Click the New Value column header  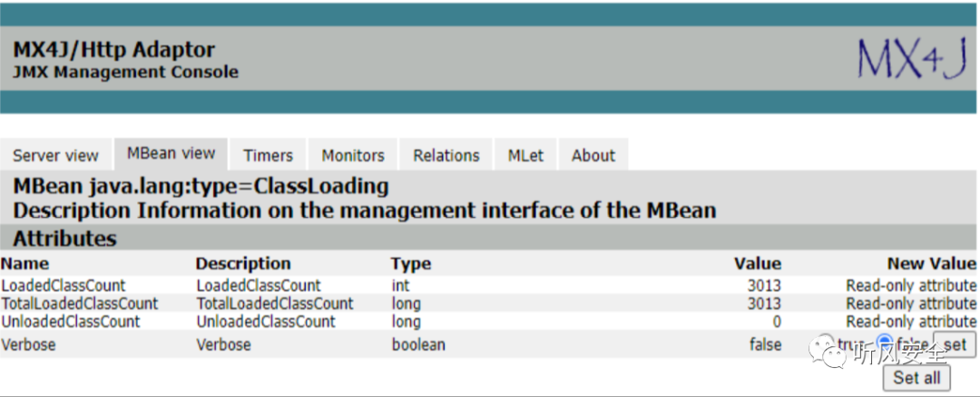tap(932, 263)
